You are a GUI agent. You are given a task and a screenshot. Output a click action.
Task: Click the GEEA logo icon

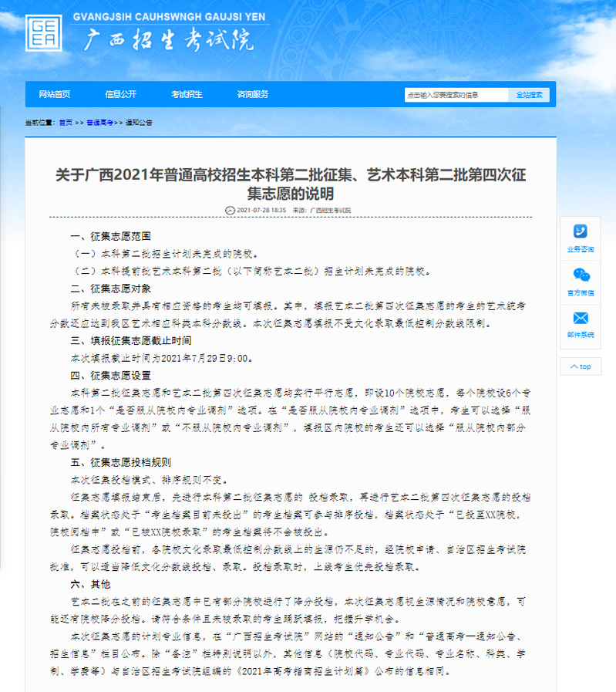[x=44, y=33]
